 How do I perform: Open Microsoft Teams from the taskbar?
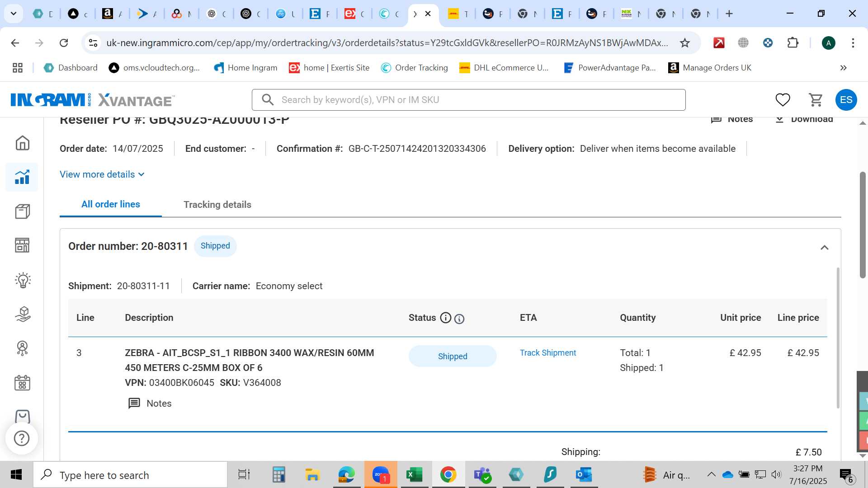click(482, 474)
